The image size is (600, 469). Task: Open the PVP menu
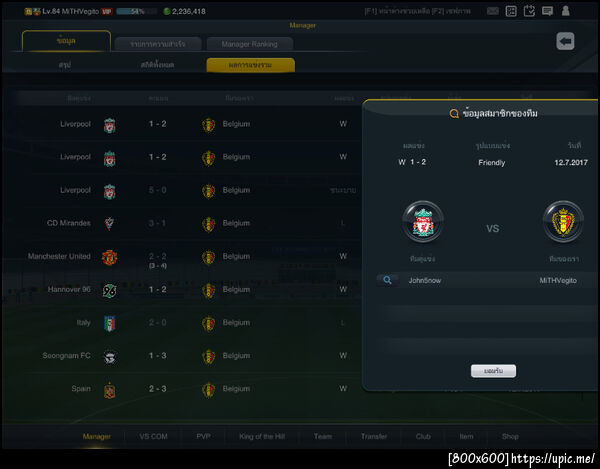pyautogui.click(x=203, y=436)
